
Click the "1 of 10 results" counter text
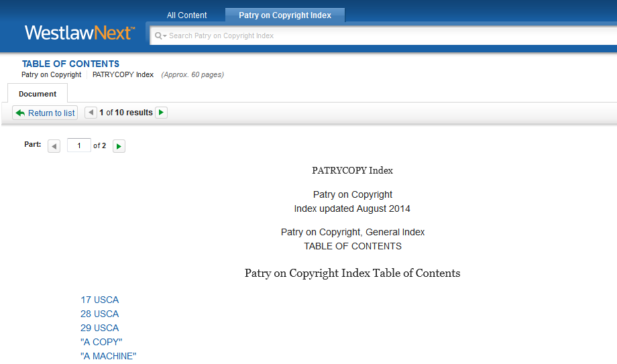pyautogui.click(x=126, y=113)
